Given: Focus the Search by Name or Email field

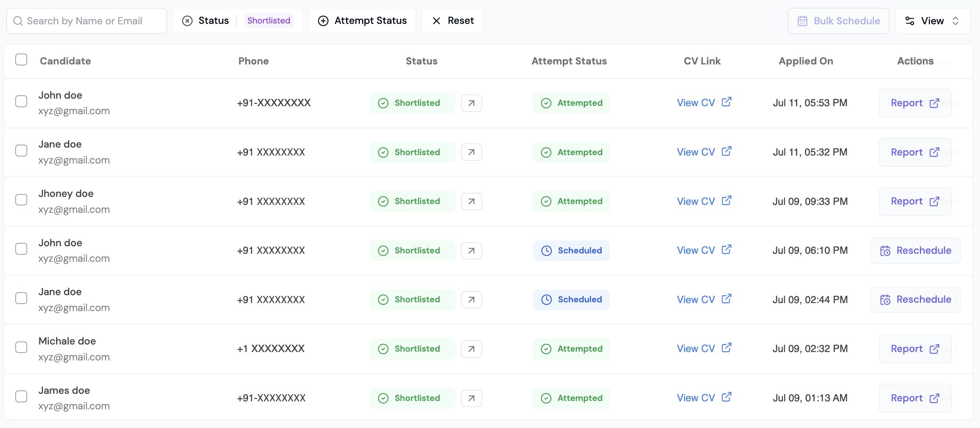Looking at the screenshot, I should click(x=91, y=21).
